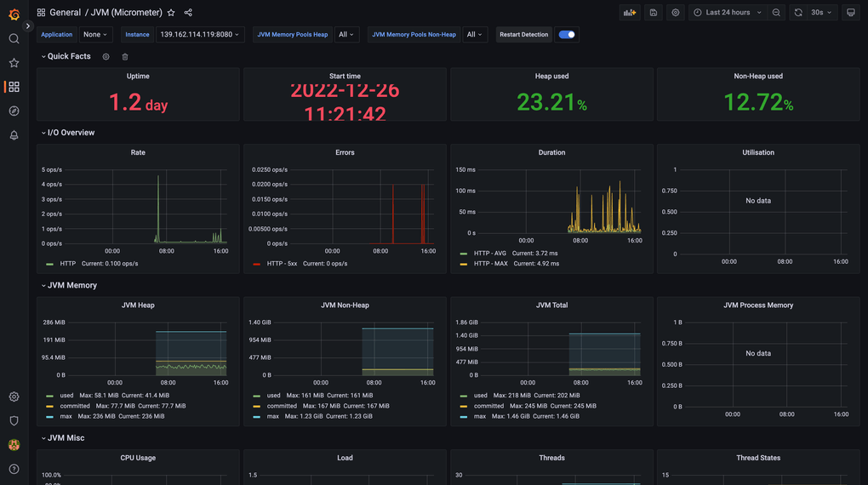Open the Starred dashboards sidebar icon
The width and height of the screenshot is (868, 485).
coord(14,63)
